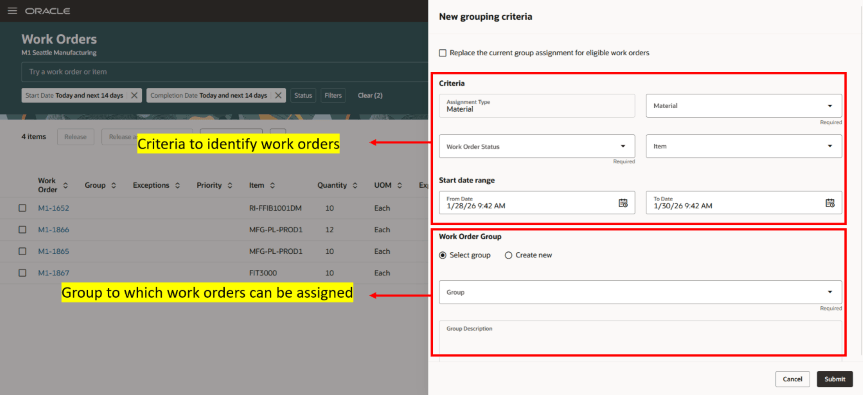Screen dimensions: 863x395
Task: Sort by Work Order column
Action: coord(65,185)
